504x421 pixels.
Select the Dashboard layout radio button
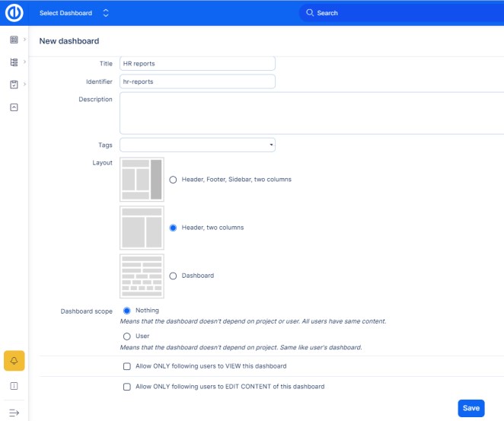(174, 276)
